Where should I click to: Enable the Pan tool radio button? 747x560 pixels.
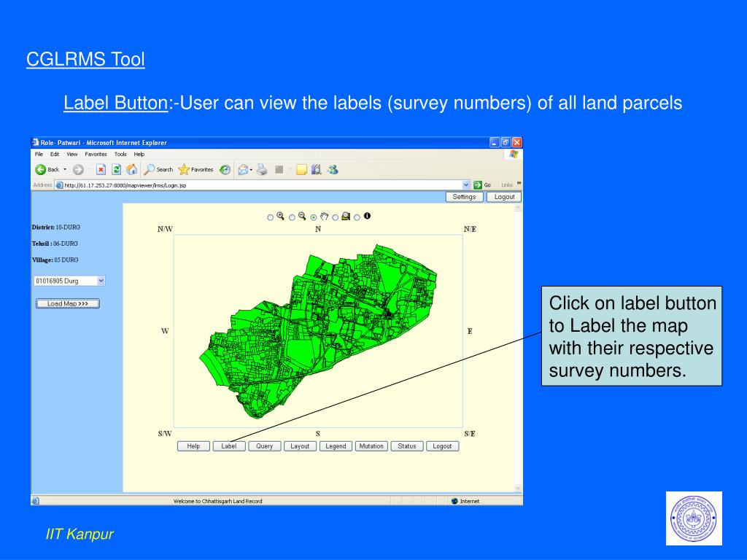[x=314, y=215]
